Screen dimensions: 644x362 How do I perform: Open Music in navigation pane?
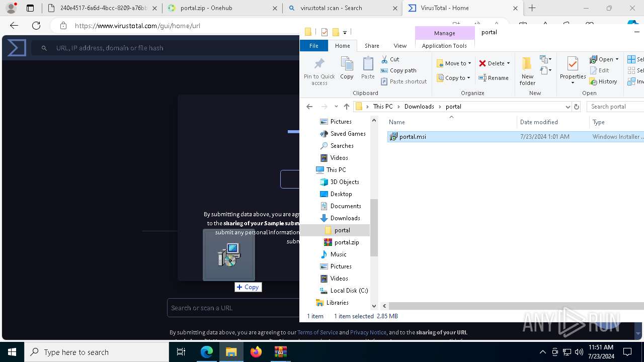pyautogui.click(x=338, y=254)
